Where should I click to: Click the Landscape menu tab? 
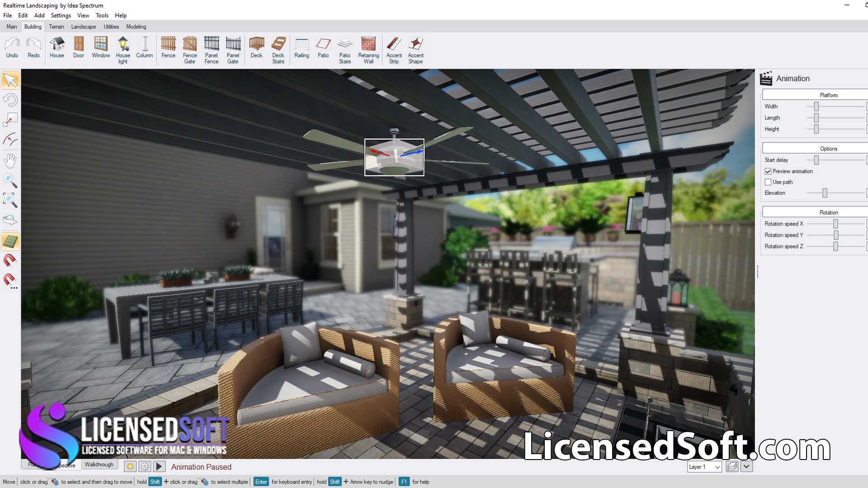[x=83, y=26]
